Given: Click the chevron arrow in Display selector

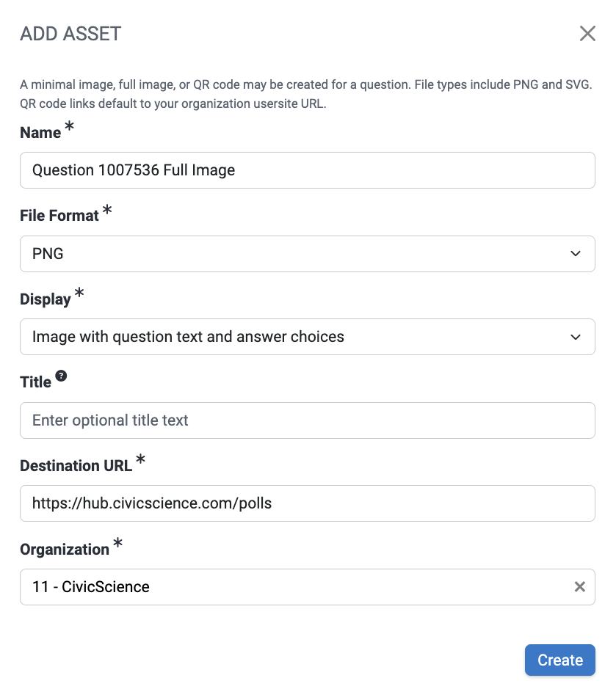Looking at the screenshot, I should 575,337.
